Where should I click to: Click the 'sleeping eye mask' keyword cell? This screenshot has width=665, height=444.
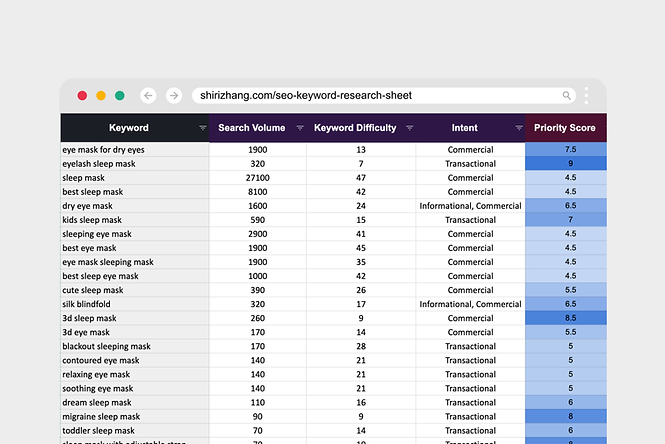click(134, 234)
